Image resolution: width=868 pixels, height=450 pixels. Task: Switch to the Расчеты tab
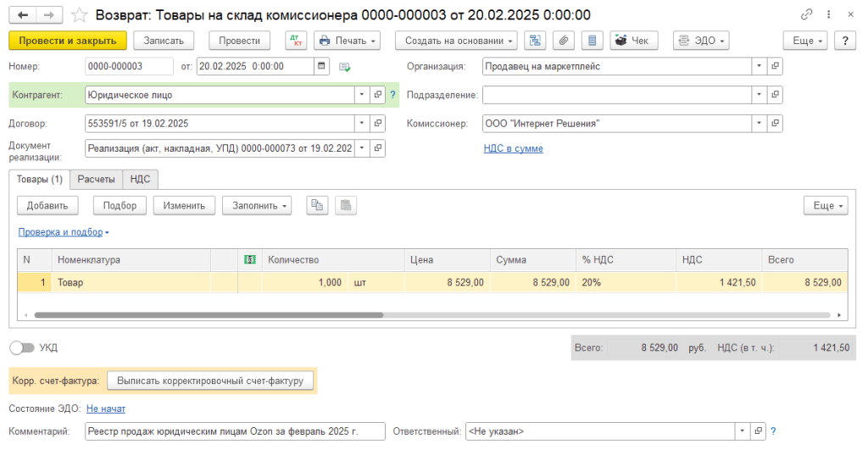coord(97,179)
